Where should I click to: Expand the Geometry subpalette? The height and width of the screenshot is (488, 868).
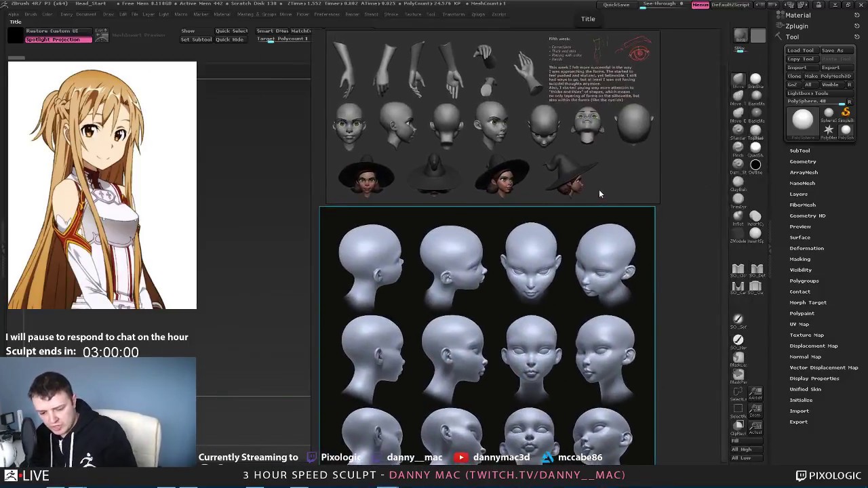[x=803, y=161]
